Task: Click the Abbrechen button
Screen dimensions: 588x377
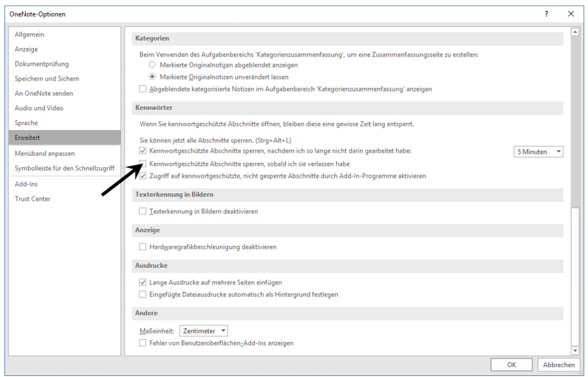Action: (x=559, y=364)
